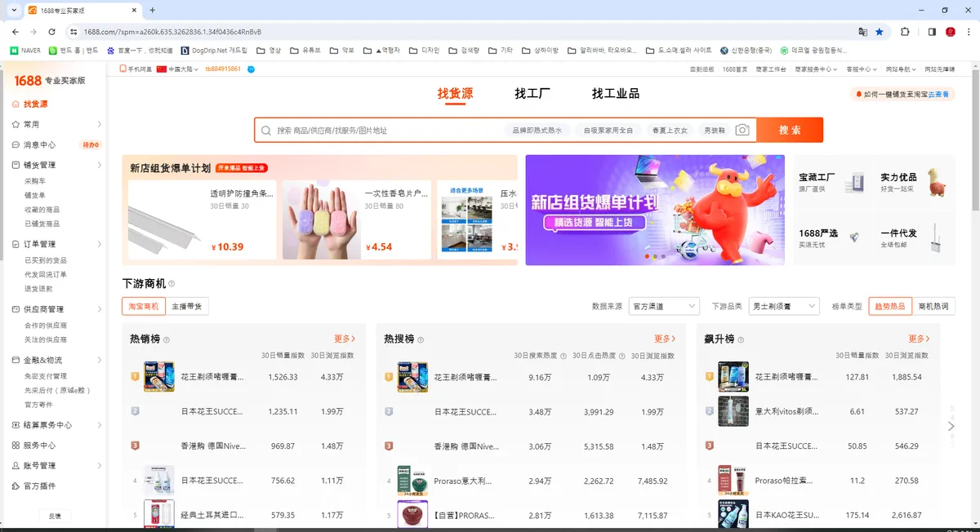Image resolution: width=980 pixels, height=532 pixels.
Task: Click the 去查看 link at top right
Action: (938, 95)
